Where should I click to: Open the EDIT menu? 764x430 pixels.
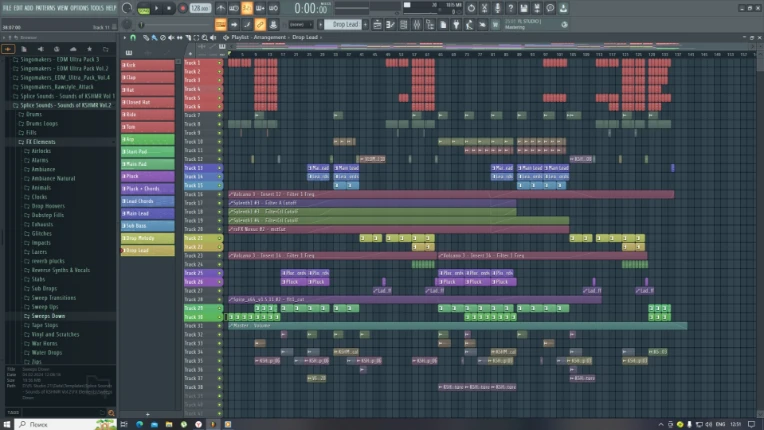click(19, 8)
